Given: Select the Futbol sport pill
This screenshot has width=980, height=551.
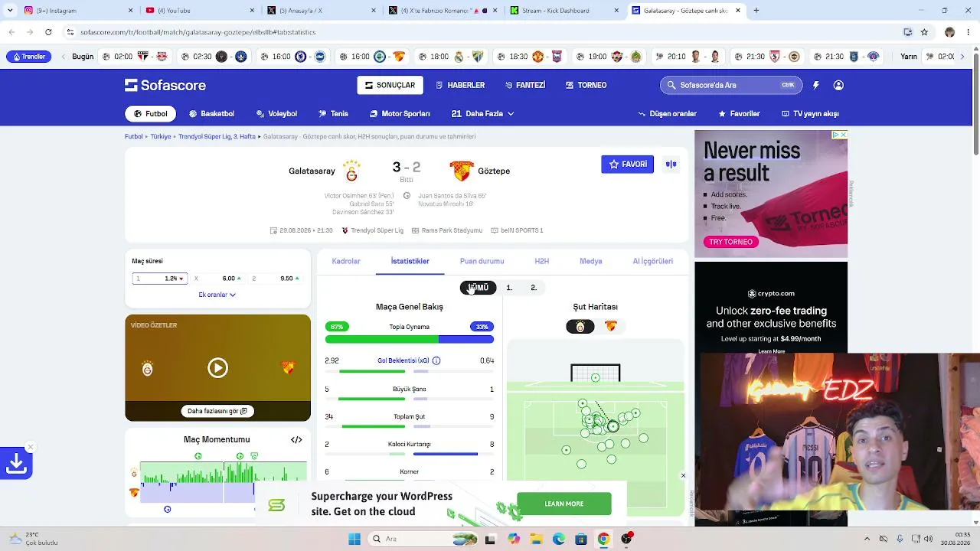Looking at the screenshot, I should [151, 114].
